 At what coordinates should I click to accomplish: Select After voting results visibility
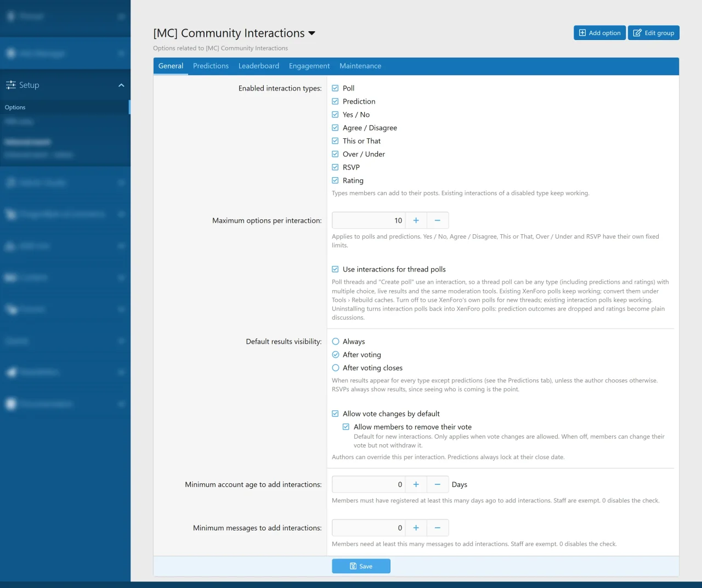pyautogui.click(x=336, y=355)
